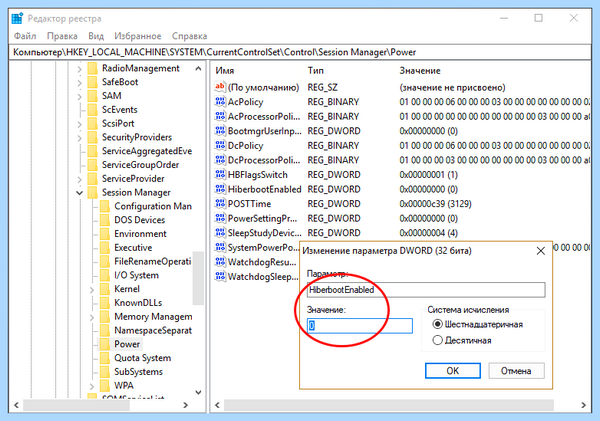
Task: Click the Значение column header
Action: pyautogui.click(x=420, y=71)
